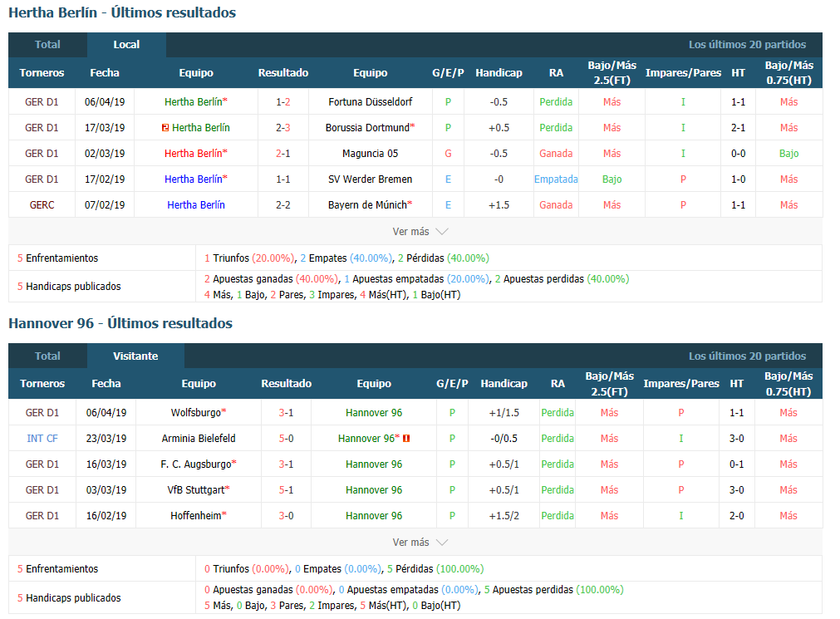
Task: Click the date 07/02/19
Action: (105, 204)
